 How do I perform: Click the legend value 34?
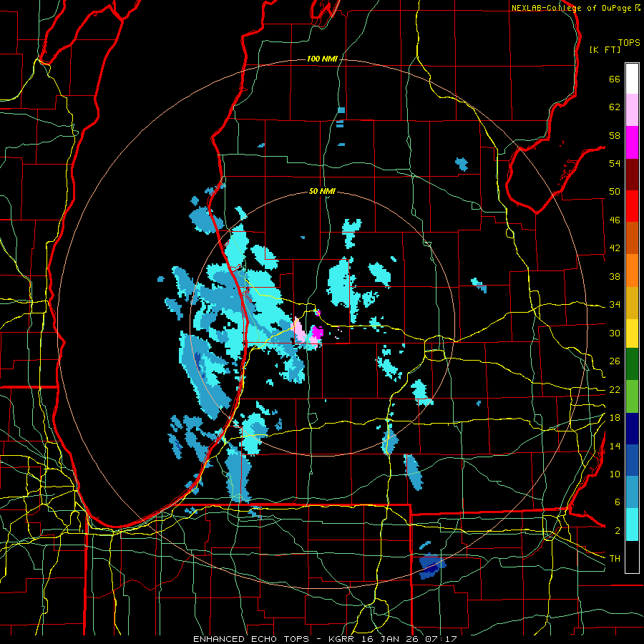[x=615, y=304]
